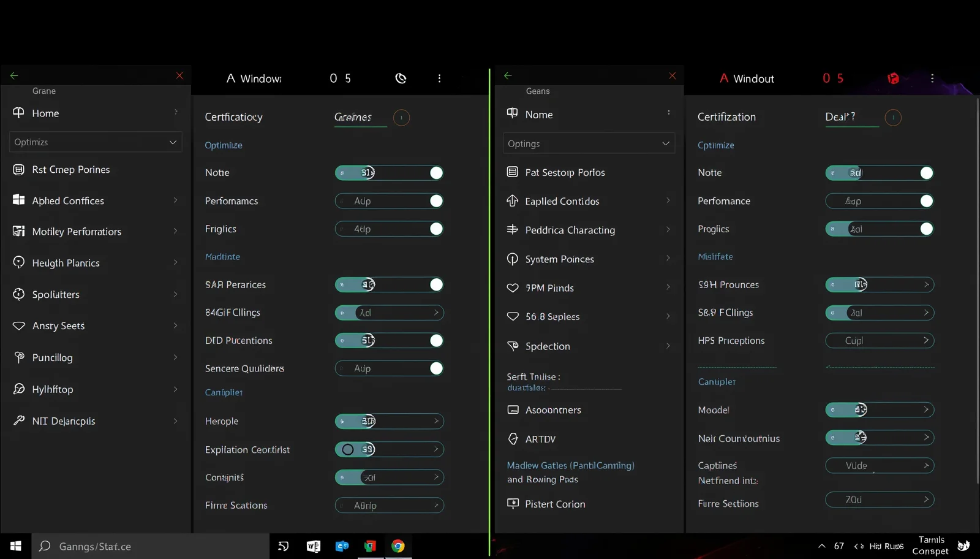The height and width of the screenshot is (559, 980).
Task: Click the Mislifete section link
Action: (715, 257)
